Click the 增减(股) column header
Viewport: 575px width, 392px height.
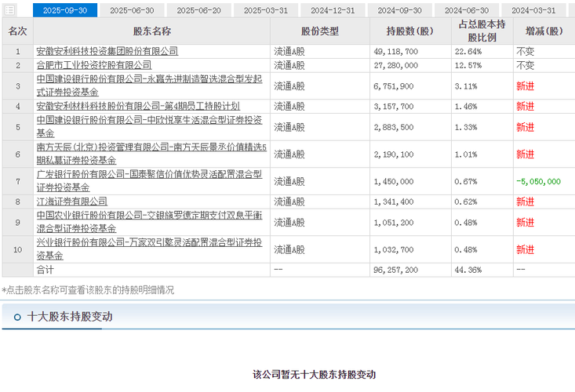pos(544,31)
